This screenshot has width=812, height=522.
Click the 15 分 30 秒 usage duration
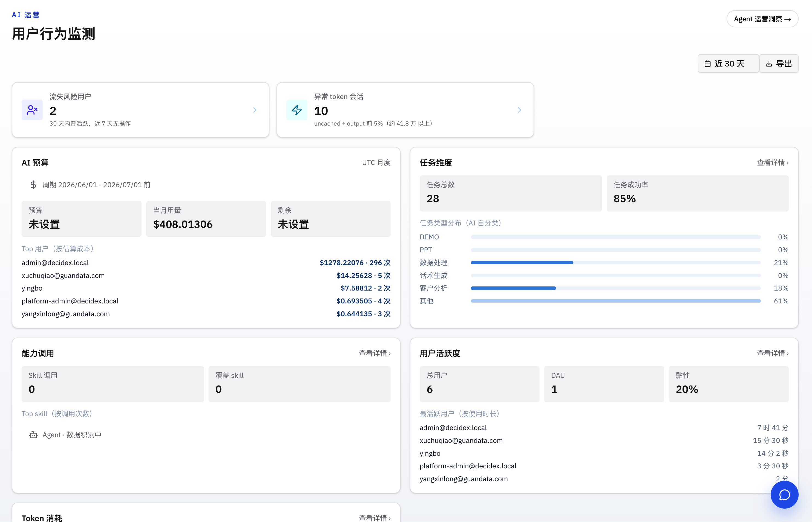pos(771,441)
